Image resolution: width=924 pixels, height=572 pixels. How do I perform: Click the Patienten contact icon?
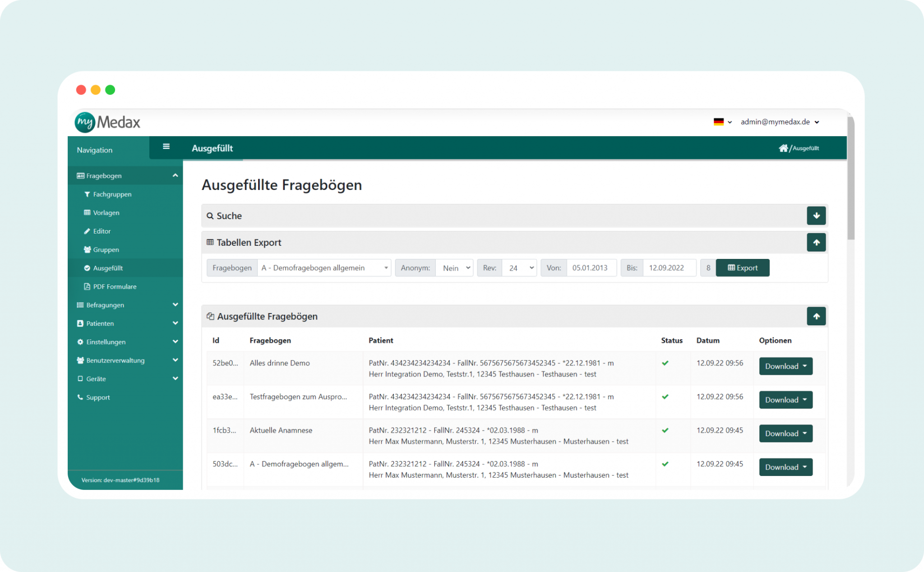pos(80,323)
